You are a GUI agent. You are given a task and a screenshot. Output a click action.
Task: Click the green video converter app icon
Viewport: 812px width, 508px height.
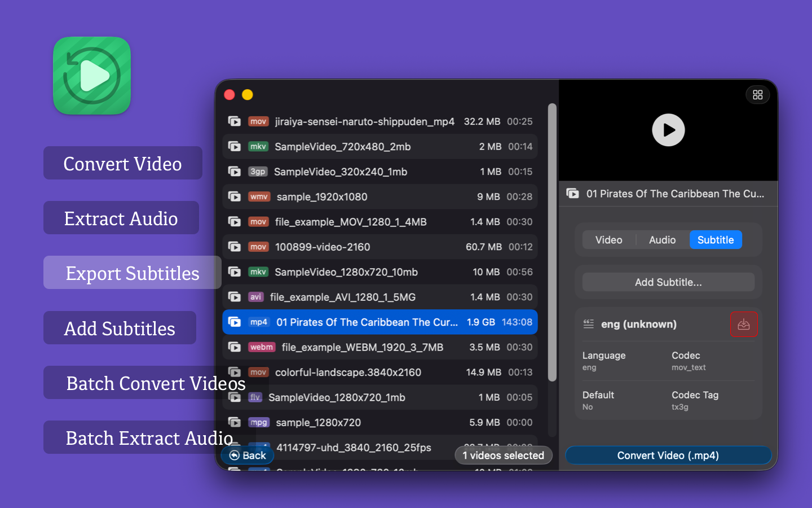click(92, 76)
